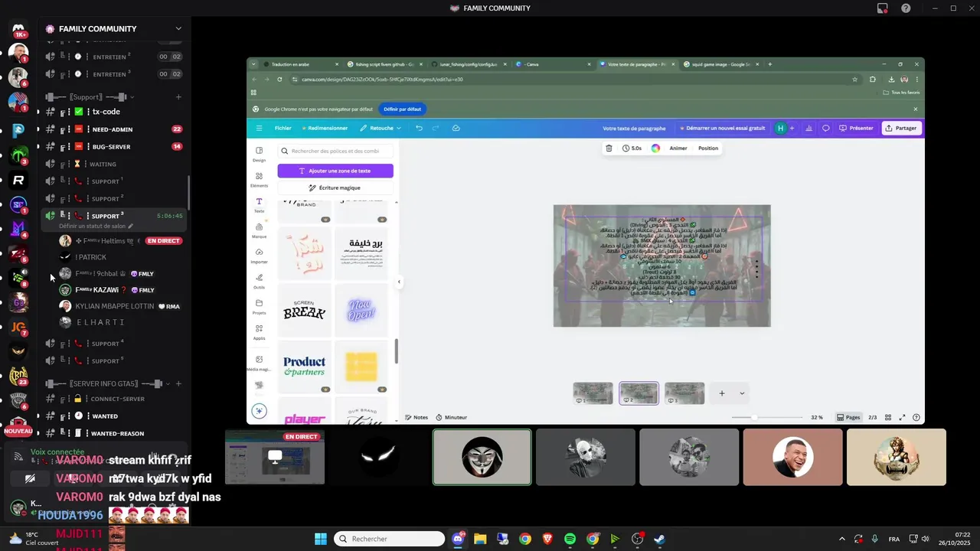980x551 pixels.
Task: Click the Canva assistant sparkle button
Action: coord(260,411)
